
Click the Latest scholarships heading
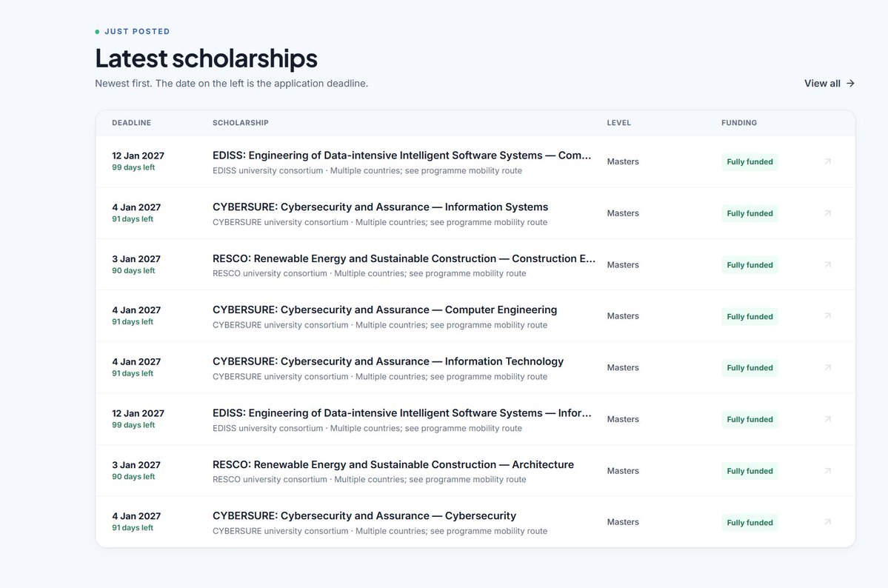point(206,58)
